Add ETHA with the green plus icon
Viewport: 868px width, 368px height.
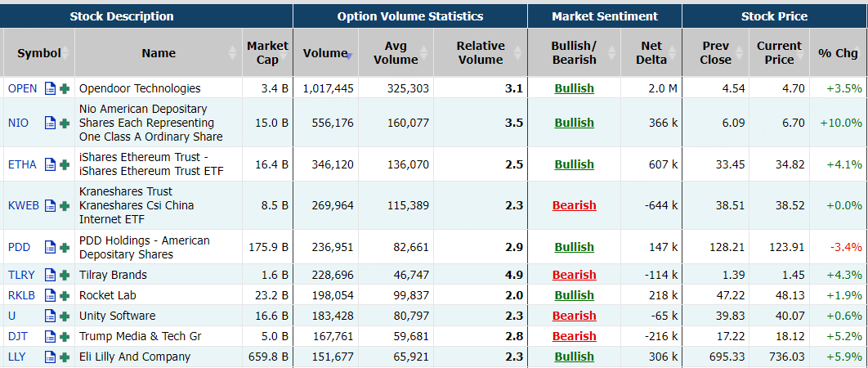[x=65, y=164]
